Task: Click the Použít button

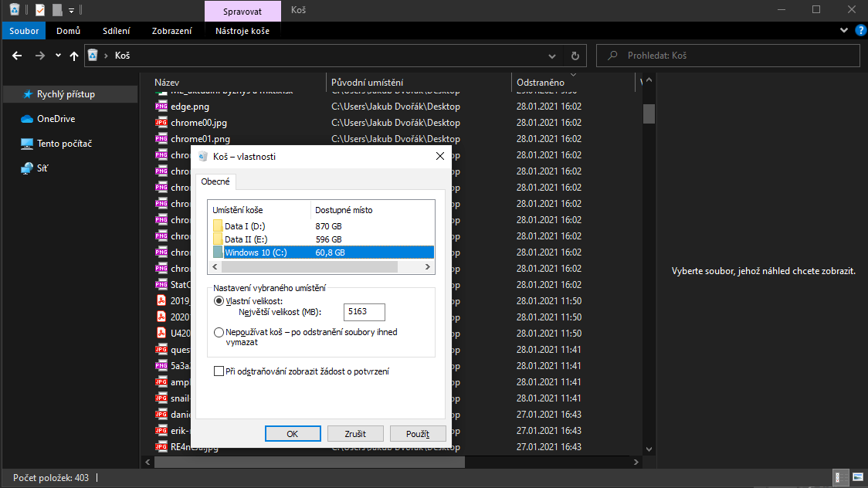Action: coord(419,433)
